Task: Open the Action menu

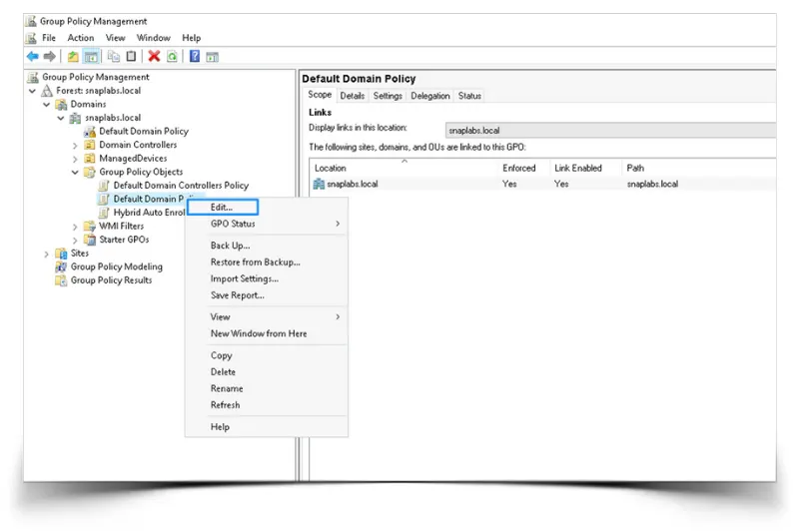Action: pos(81,38)
